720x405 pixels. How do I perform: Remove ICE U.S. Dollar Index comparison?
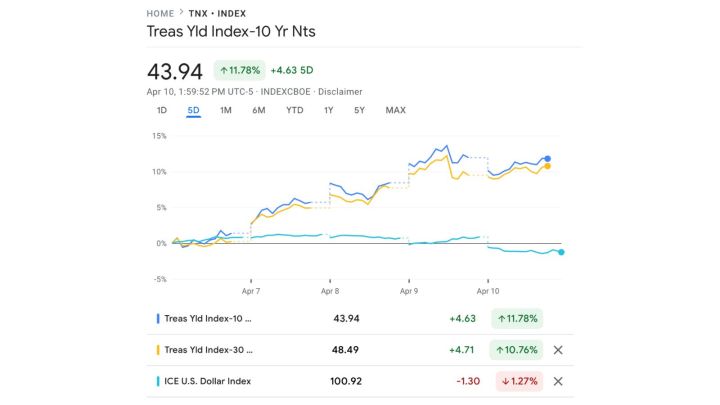coord(558,381)
